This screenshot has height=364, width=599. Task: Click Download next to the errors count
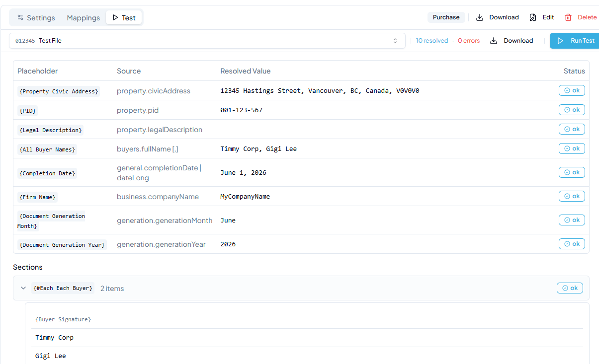pos(512,41)
